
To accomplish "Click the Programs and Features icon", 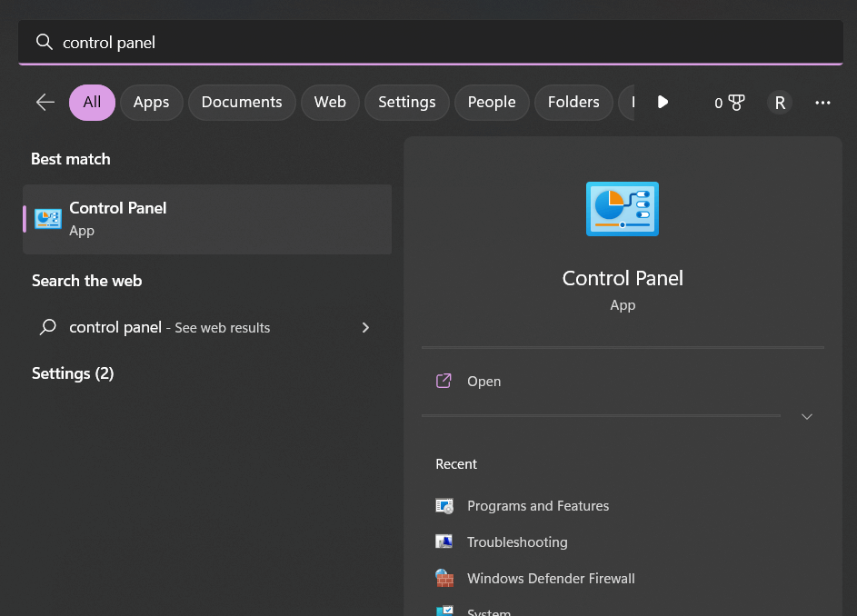I will tap(444, 505).
